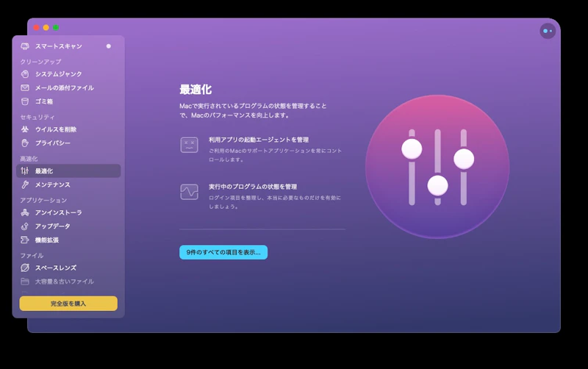Open アップデータ module
The image size is (588, 369).
click(x=68, y=226)
